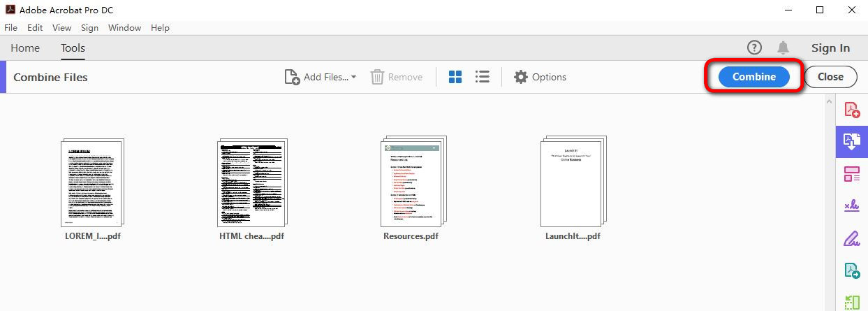The width and height of the screenshot is (868, 311).
Task: Open the Organize Pages sidebar tool
Action: (851, 174)
